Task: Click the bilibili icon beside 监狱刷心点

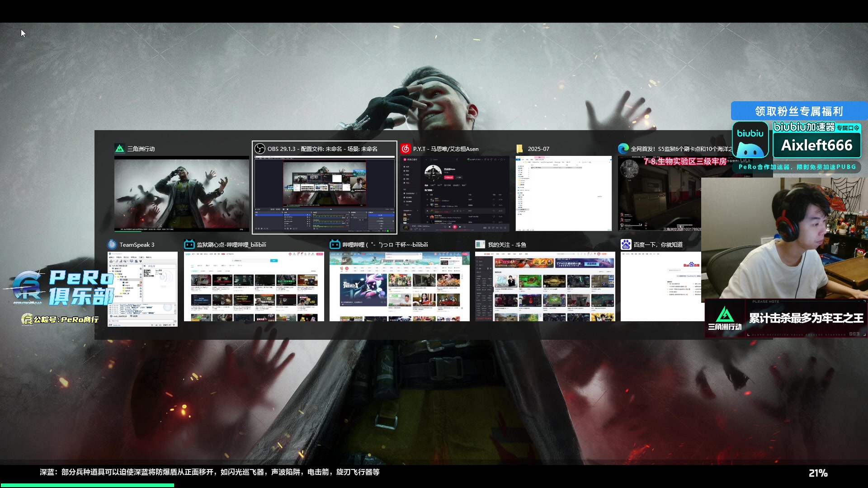Action: [x=189, y=244]
